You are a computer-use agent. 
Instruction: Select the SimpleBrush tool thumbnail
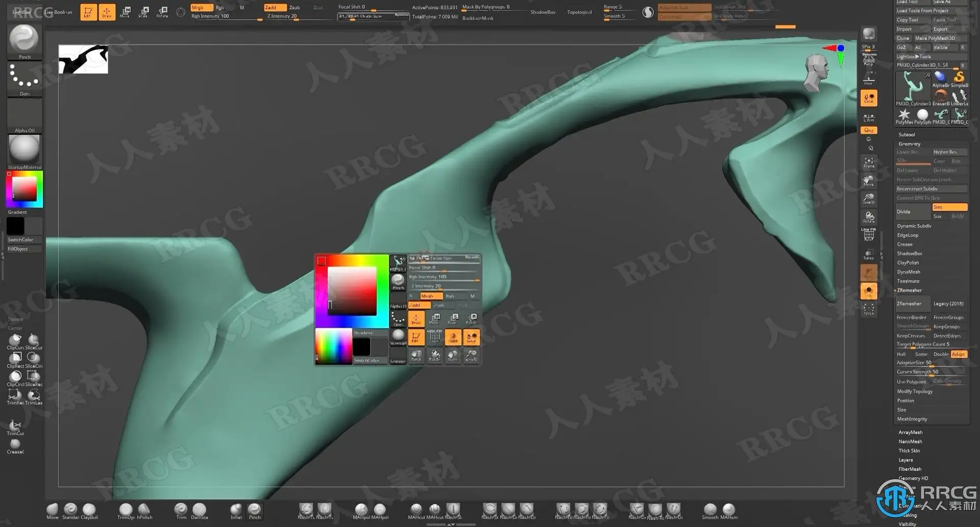[959, 79]
